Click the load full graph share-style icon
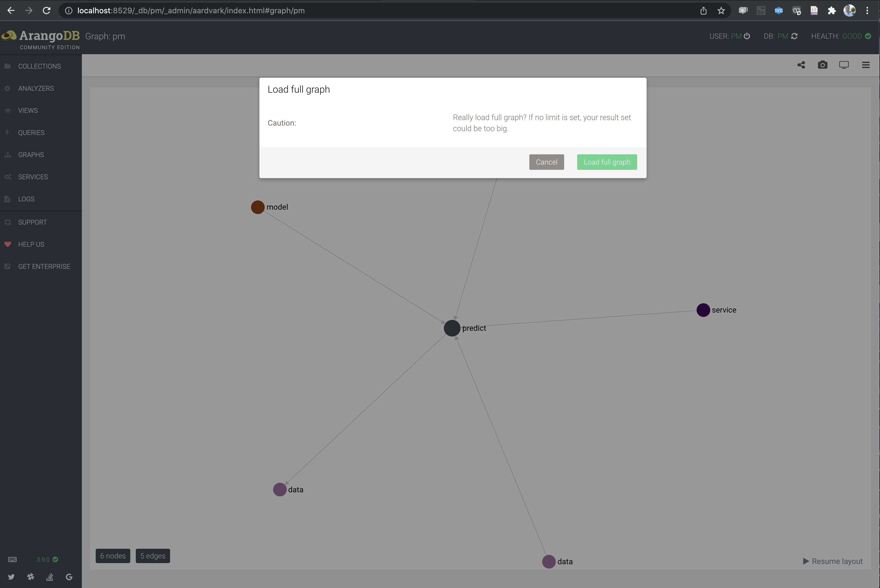880x588 pixels. pyautogui.click(x=801, y=65)
